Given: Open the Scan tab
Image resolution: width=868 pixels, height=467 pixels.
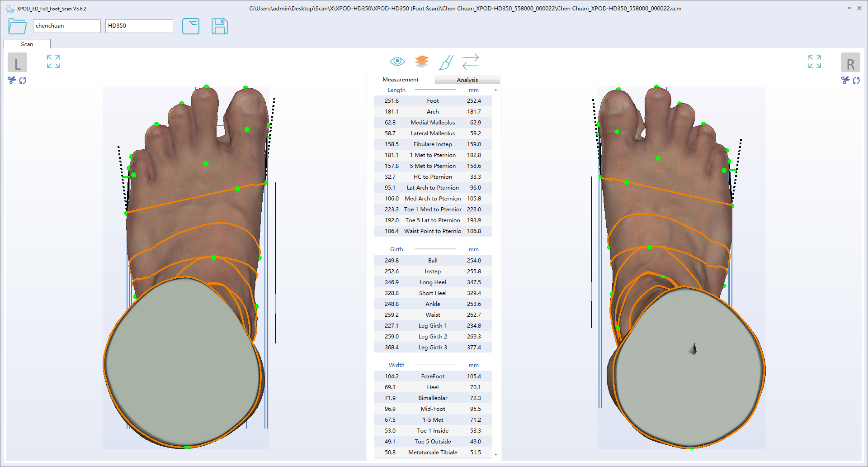Looking at the screenshot, I should (x=27, y=44).
